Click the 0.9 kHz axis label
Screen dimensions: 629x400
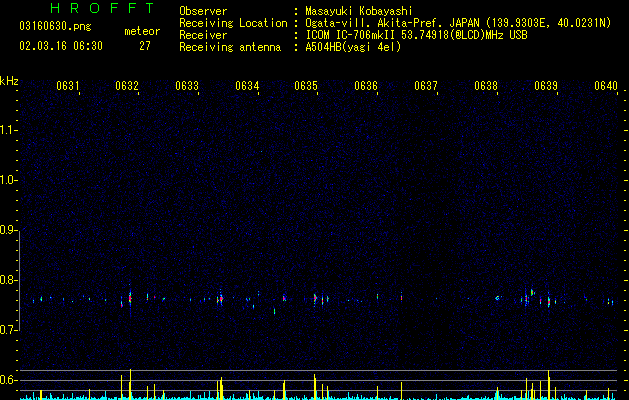(8, 230)
